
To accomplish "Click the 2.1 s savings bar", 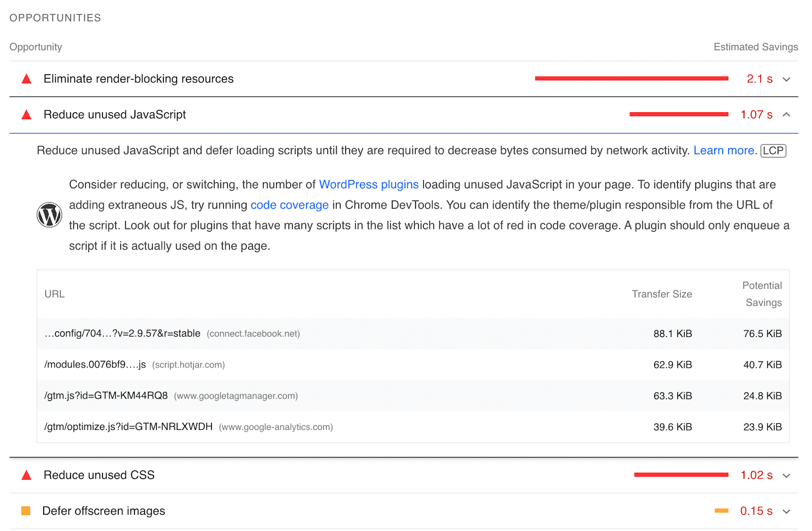I will 632,79.
